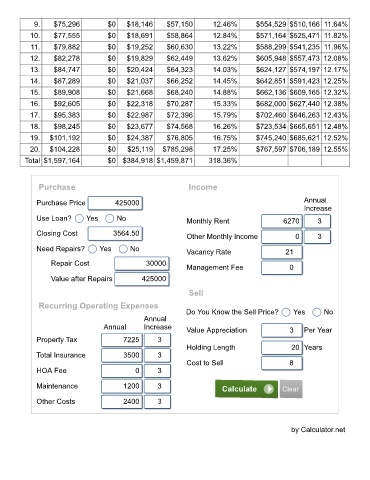Edit the Monthly Rent amount field

click(282, 221)
